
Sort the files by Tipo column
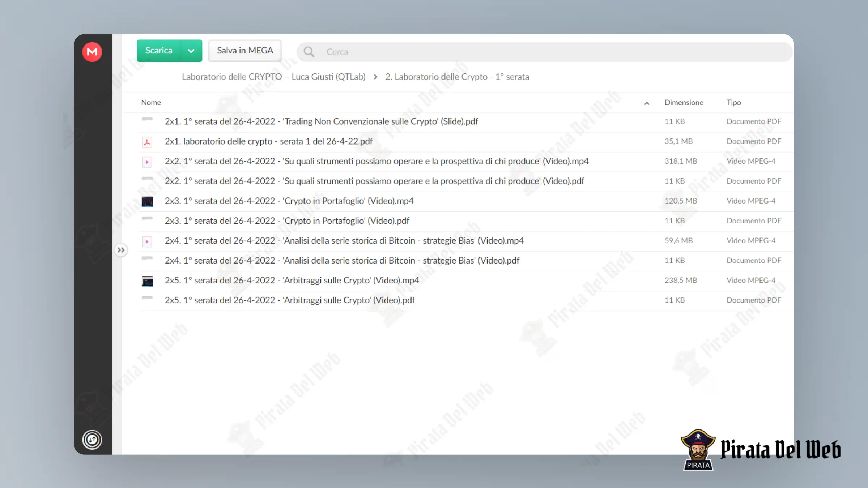pos(734,102)
